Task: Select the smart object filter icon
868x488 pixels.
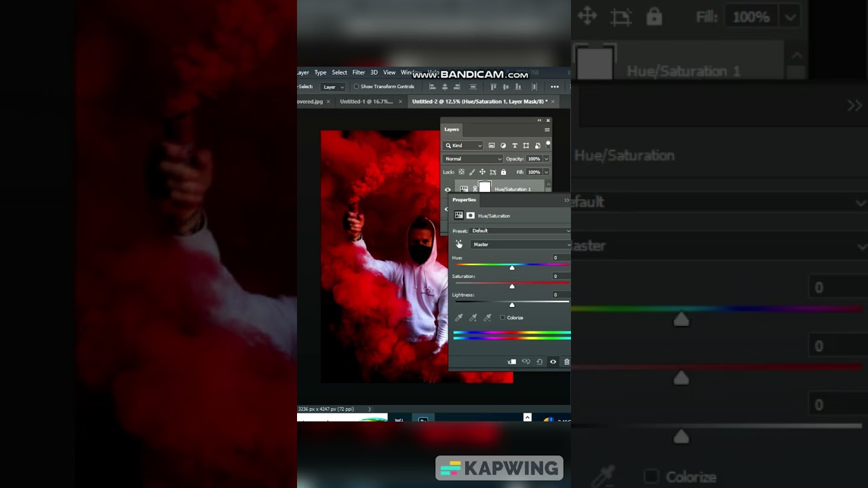Action: pyautogui.click(x=538, y=146)
